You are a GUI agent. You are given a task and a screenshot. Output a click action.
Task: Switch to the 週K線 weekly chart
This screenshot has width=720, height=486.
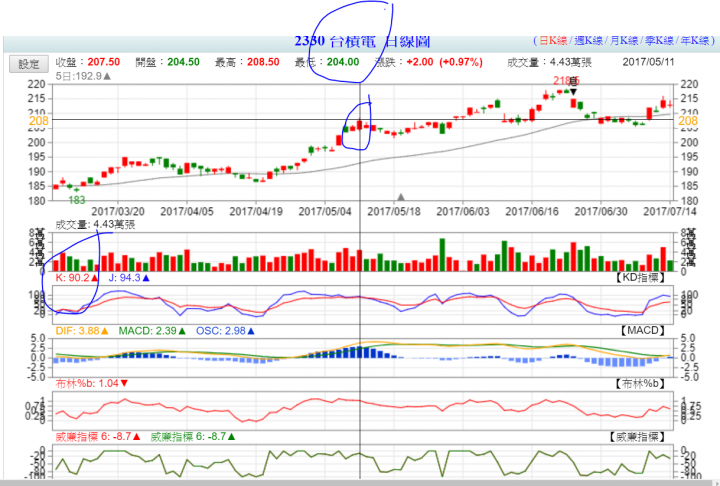click(x=588, y=40)
